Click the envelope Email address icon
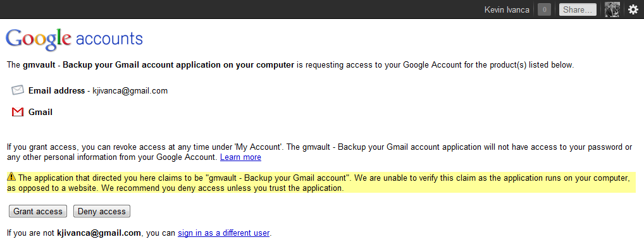Screen dimensions: 644x249 pos(18,90)
